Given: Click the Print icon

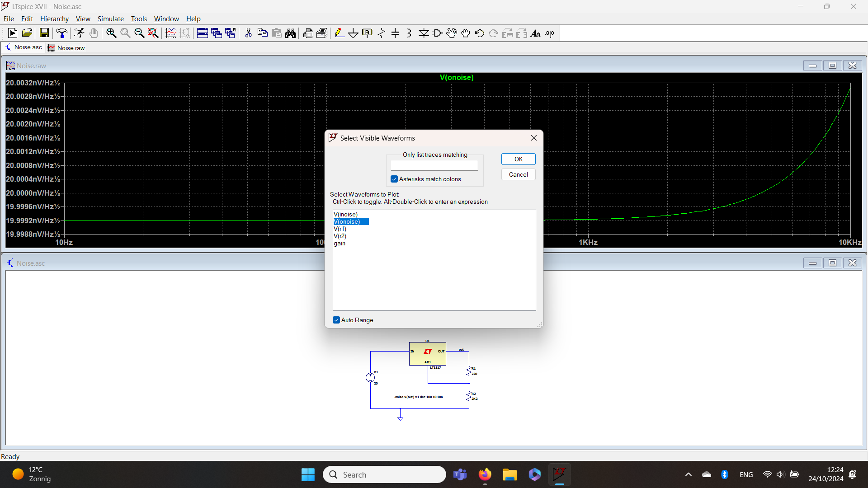Looking at the screenshot, I should click(308, 33).
